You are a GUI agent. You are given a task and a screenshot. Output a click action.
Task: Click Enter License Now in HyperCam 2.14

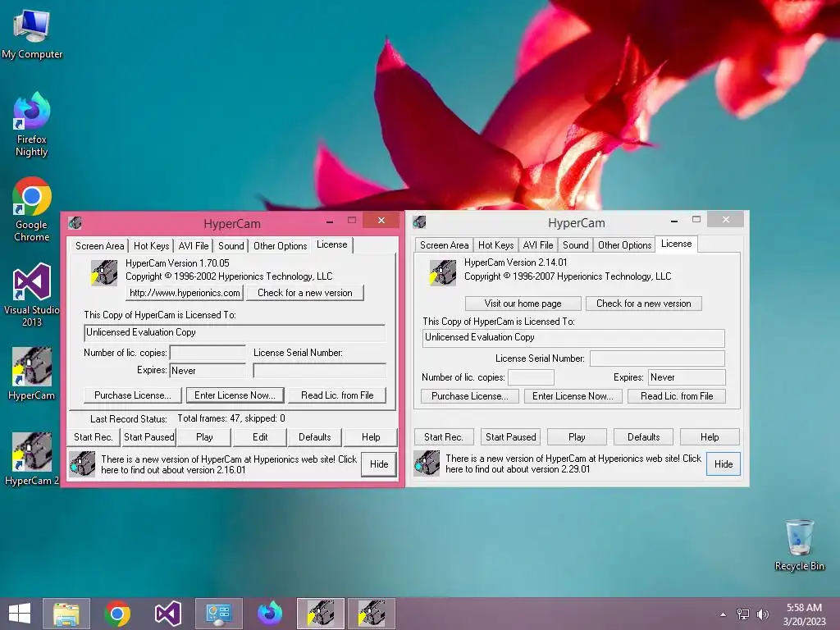pos(573,396)
